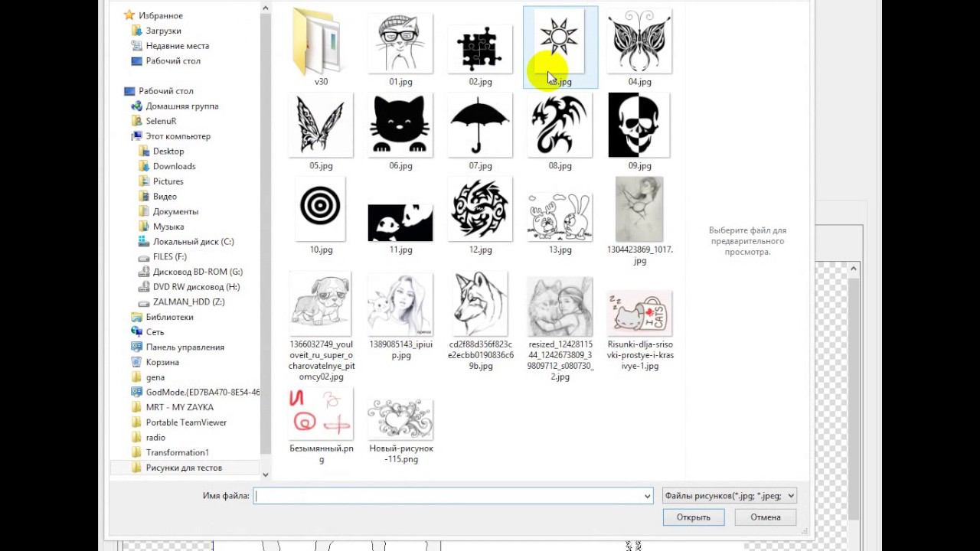Open Библиотеки in the tree

coord(169,317)
